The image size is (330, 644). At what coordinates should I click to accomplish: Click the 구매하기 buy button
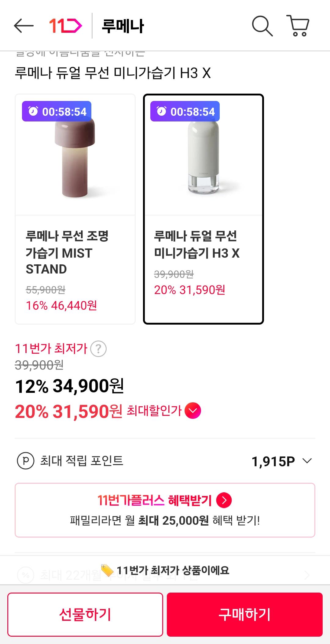pos(244,614)
